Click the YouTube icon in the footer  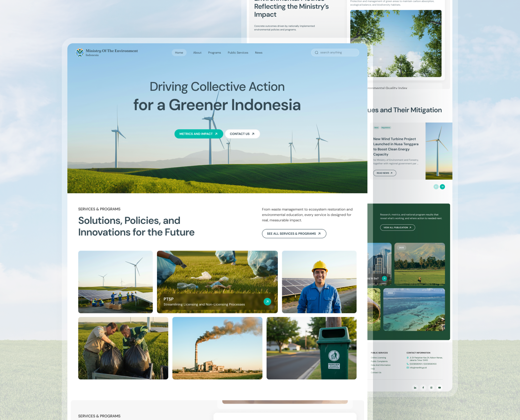439,387
